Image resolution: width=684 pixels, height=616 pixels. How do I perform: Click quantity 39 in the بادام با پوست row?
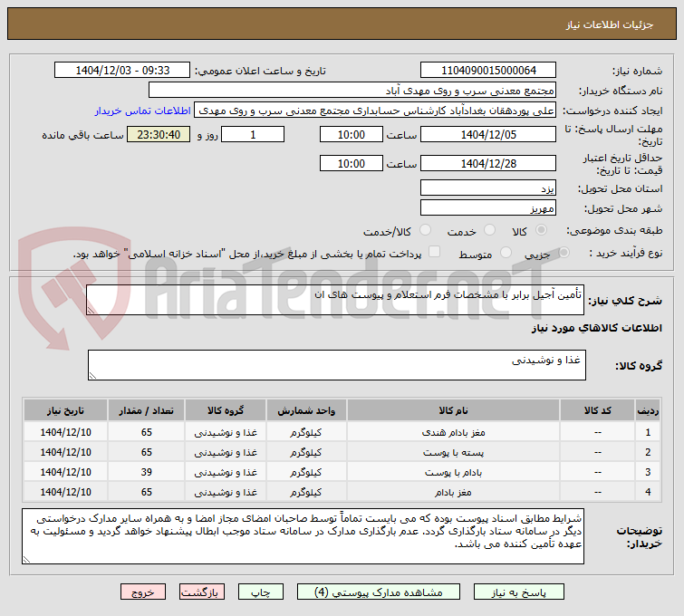click(146, 473)
